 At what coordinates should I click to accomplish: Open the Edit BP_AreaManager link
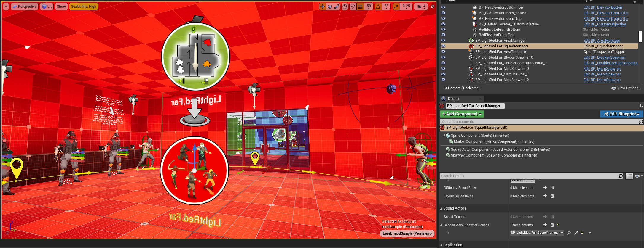pos(602,41)
